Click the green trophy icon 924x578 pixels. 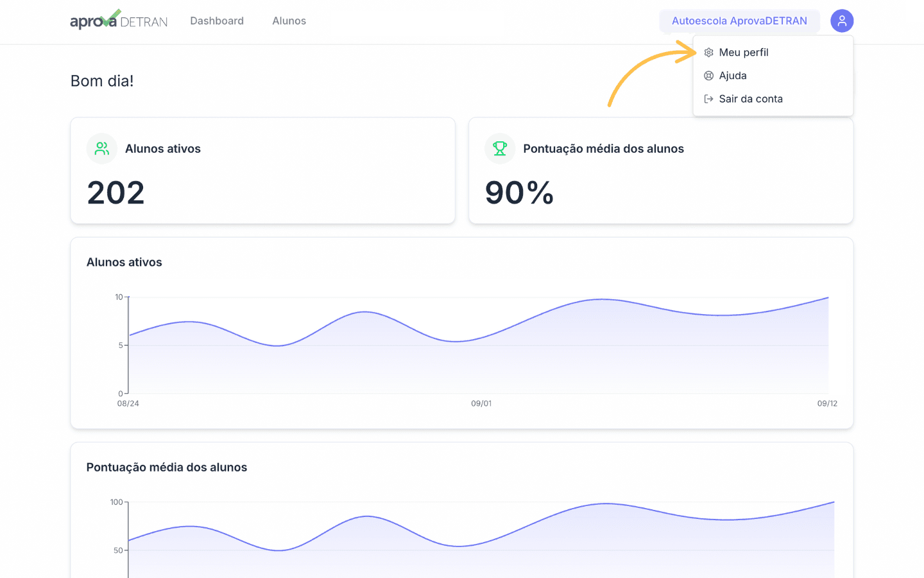500,148
